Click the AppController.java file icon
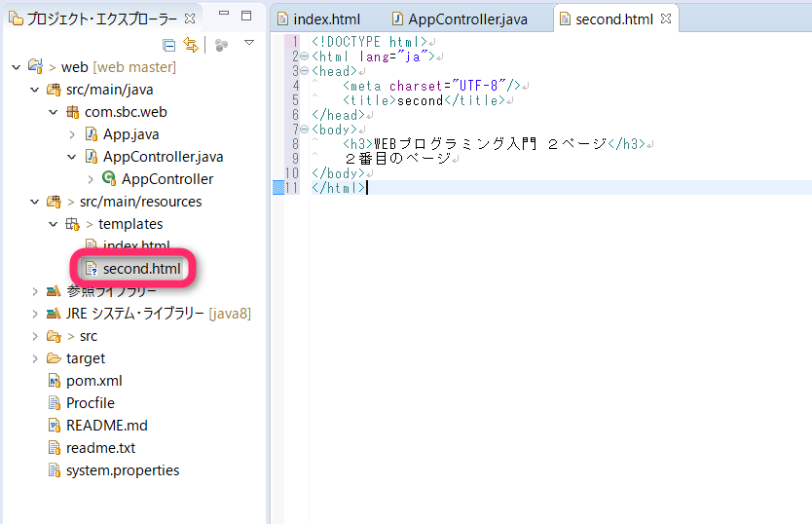Screen dimensions: 812x524 point(92,157)
